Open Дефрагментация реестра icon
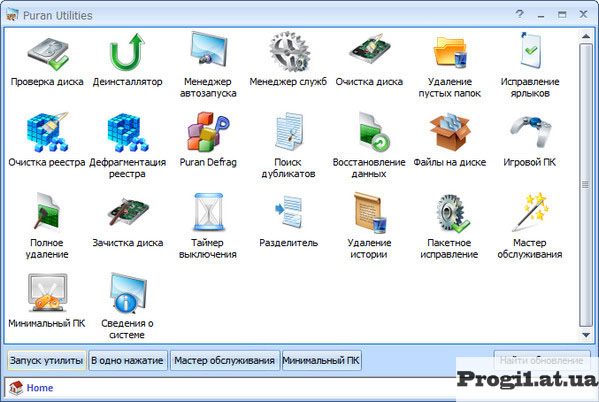 point(128,132)
